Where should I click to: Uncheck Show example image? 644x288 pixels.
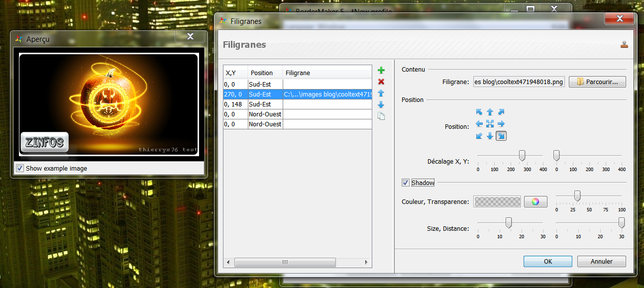pos(19,168)
